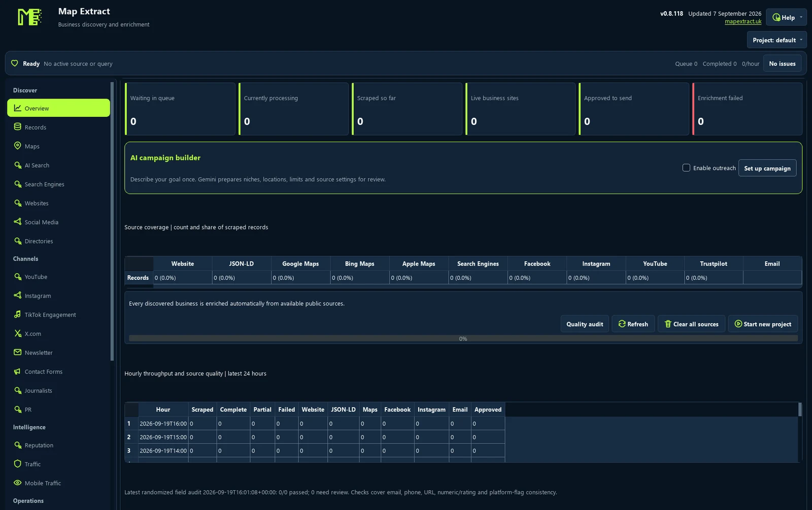Click the Clear all sources label
812x510 pixels.
click(x=696, y=324)
